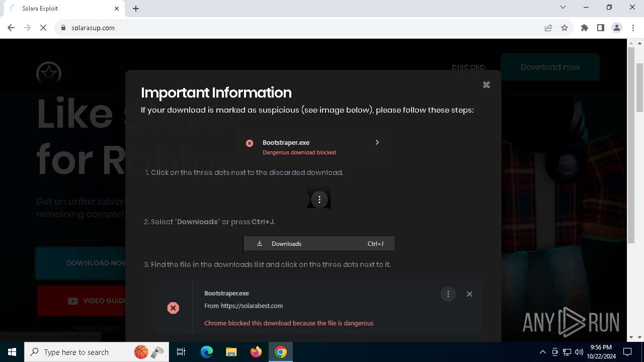Close the Solara Exploit tab
Image resolution: width=644 pixels, height=362 pixels.
coord(117,8)
